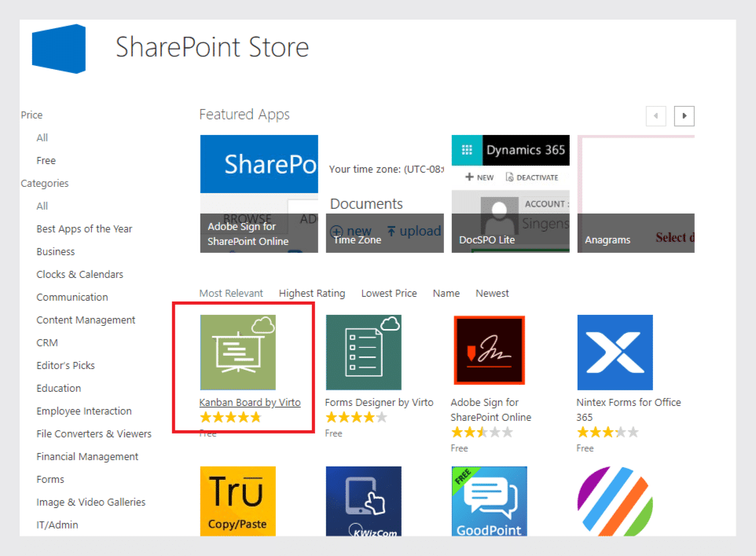Select All under Price filter

(x=42, y=137)
